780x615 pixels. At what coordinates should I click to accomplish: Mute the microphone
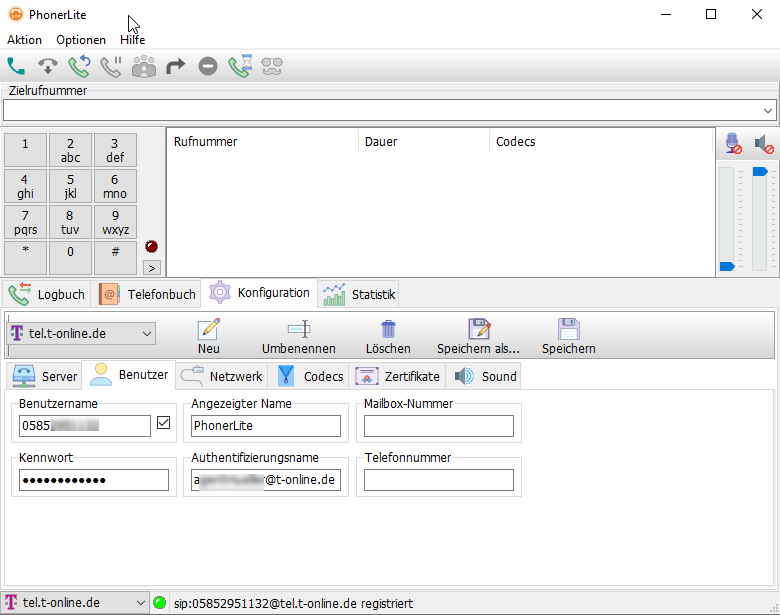click(x=733, y=144)
